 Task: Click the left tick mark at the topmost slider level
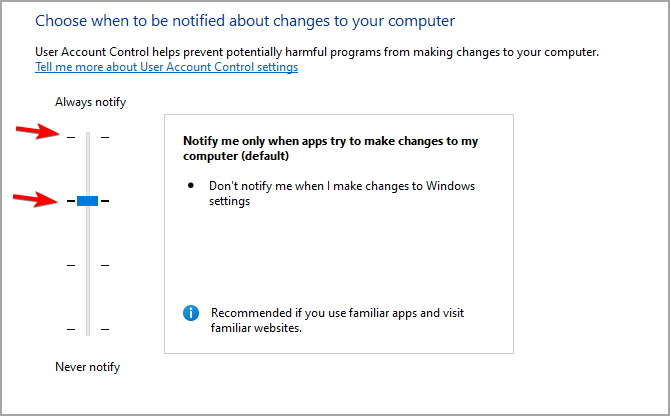tap(70, 137)
